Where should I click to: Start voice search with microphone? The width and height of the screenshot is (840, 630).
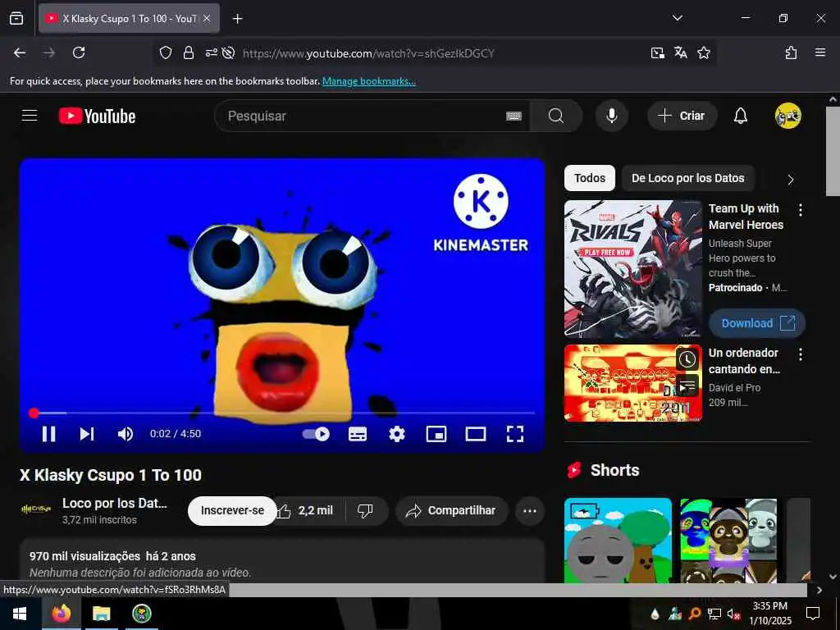[611, 116]
